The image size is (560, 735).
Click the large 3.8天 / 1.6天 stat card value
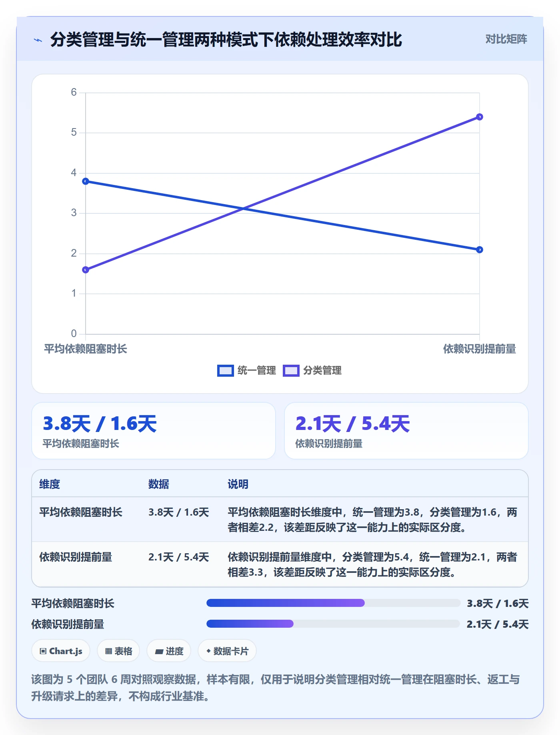pos(100,424)
